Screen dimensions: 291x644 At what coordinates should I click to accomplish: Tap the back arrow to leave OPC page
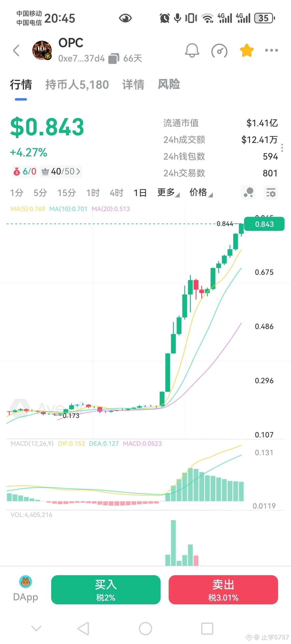click(x=16, y=50)
